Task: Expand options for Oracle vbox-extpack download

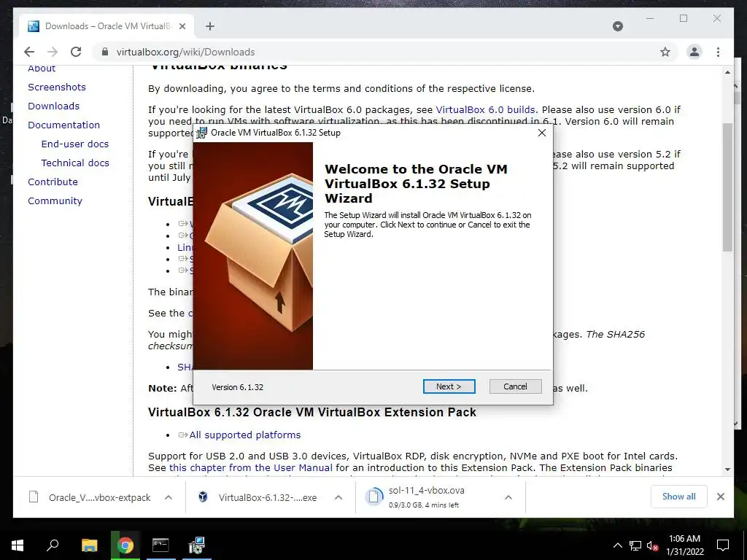Action: (169, 497)
